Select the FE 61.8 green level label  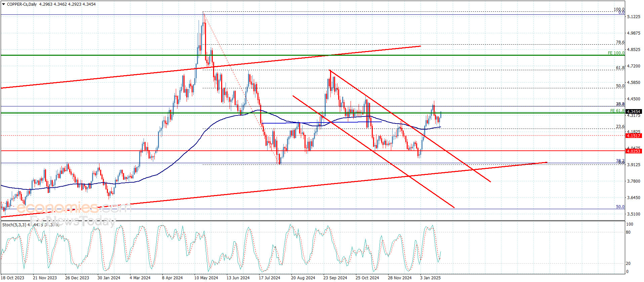pos(617,110)
